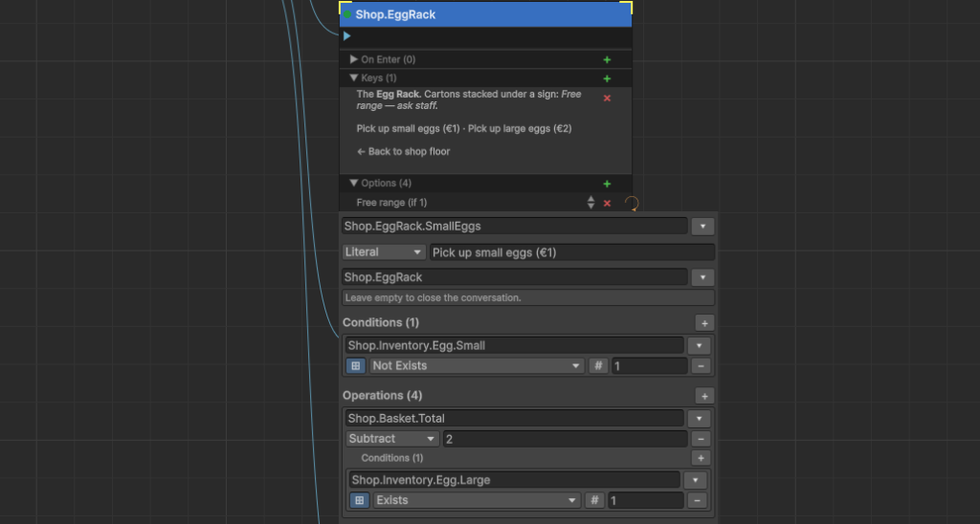Open dropdown for Shop.Basket.Total
This screenshot has width=980, height=524.
pos(699,419)
